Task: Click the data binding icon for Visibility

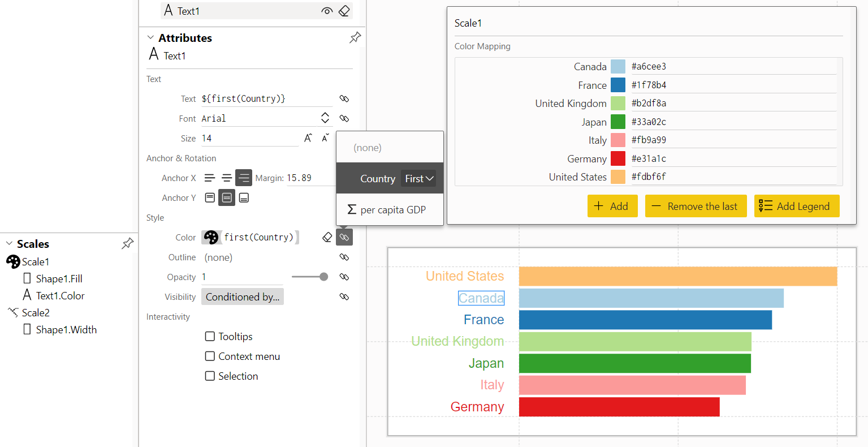Action: [x=344, y=296]
